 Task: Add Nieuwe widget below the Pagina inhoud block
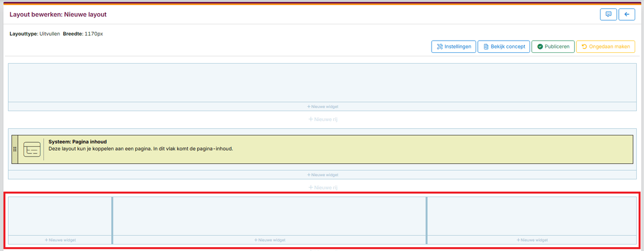coord(322,174)
